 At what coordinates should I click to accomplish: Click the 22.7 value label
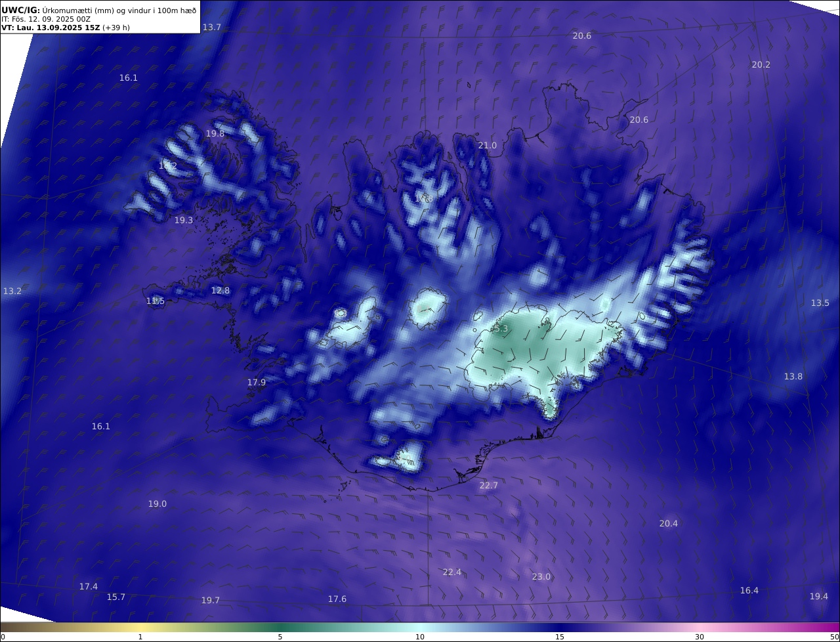(x=488, y=486)
